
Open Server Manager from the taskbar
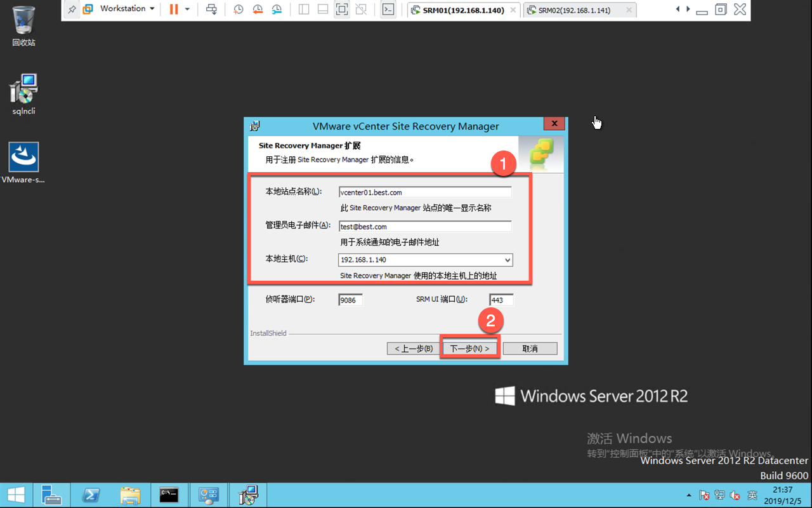[51, 495]
